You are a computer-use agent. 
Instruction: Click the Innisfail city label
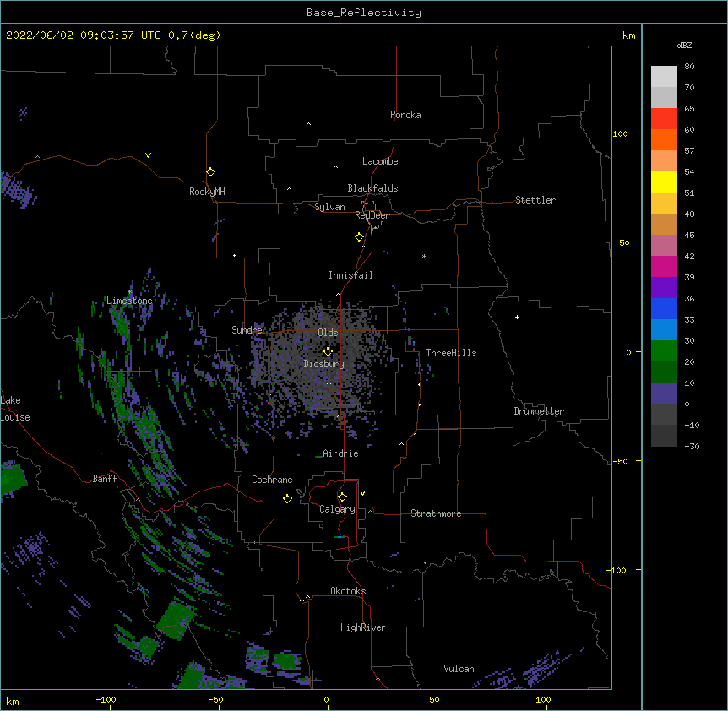350,275
